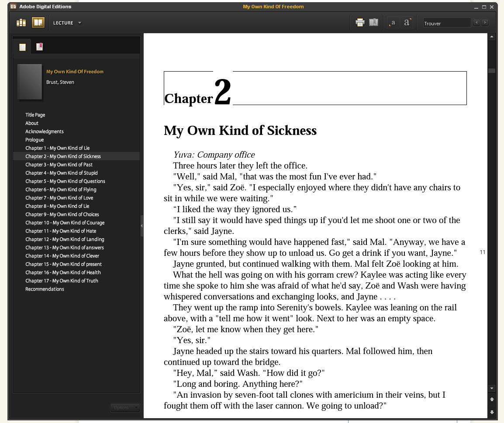
Task: Open Recommendations in contents
Action: [45, 289]
